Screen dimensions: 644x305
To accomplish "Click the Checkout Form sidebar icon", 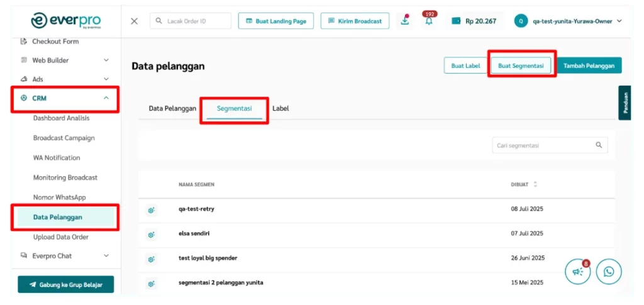I will point(23,42).
